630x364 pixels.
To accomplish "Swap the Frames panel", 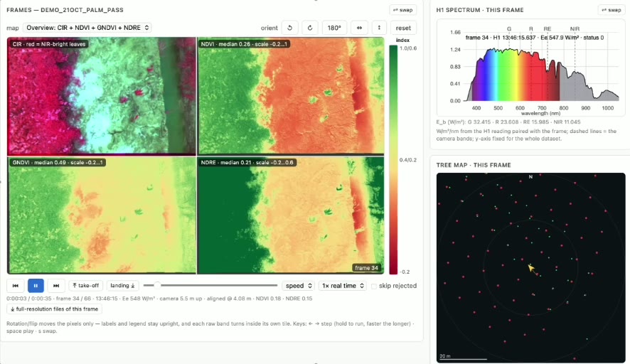I will point(402,10).
